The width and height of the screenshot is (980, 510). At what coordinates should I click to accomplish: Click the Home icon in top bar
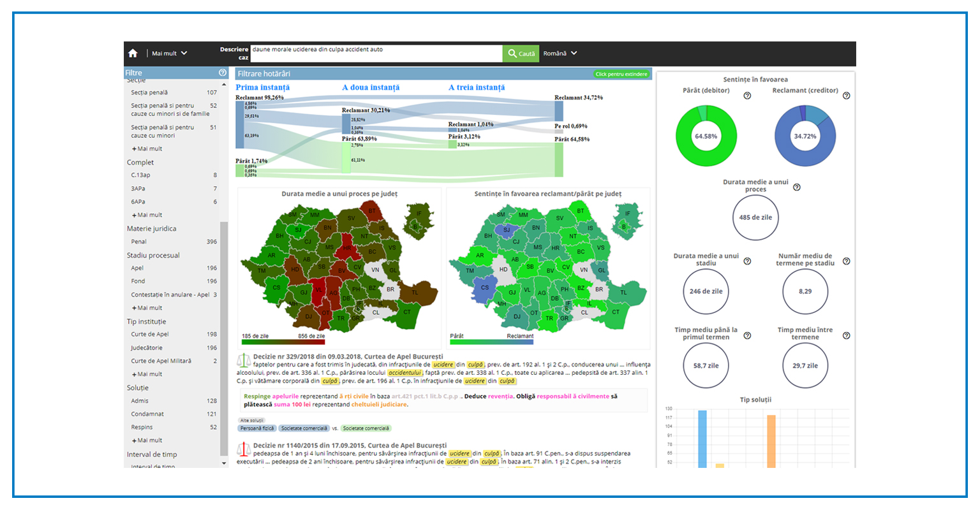[x=133, y=54]
